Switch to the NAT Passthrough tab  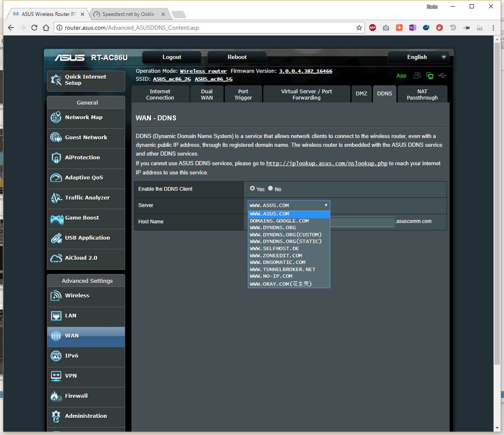tap(422, 95)
